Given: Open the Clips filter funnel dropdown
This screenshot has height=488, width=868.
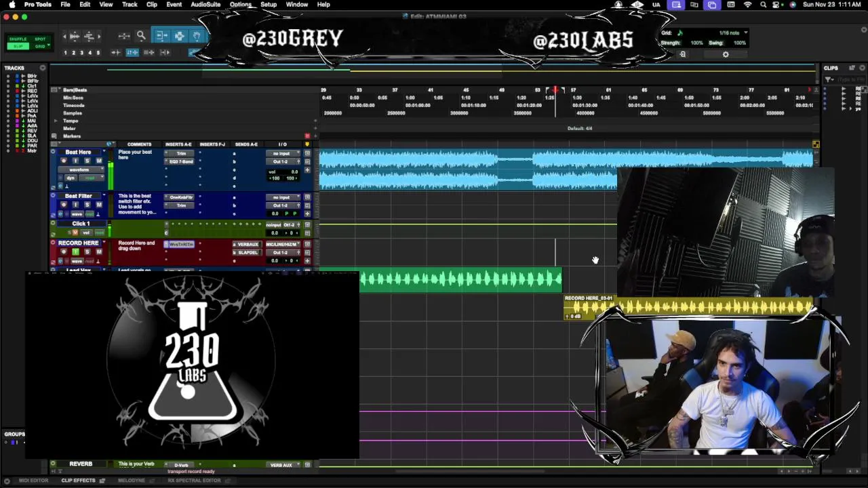Looking at the screenshot, I should [829, 79].
